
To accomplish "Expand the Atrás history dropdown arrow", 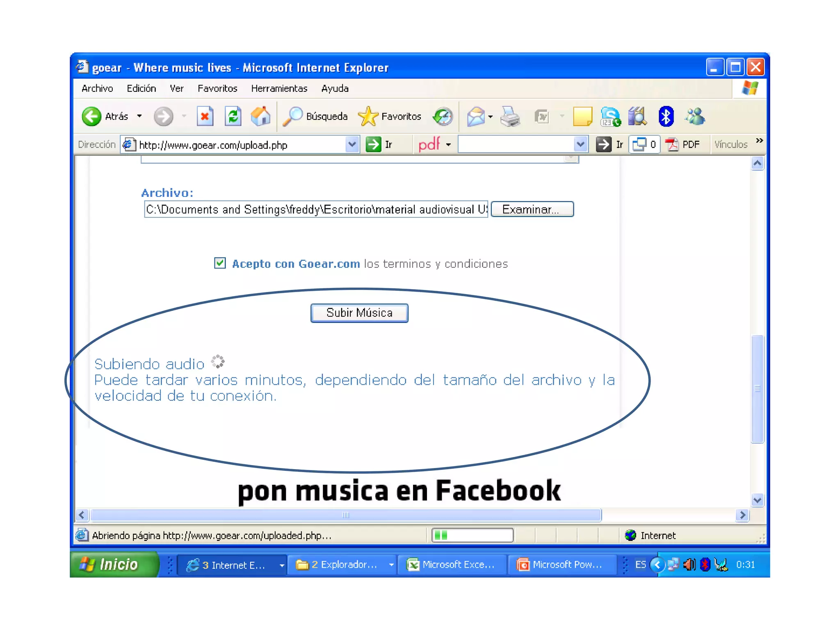I will (139, 116).
